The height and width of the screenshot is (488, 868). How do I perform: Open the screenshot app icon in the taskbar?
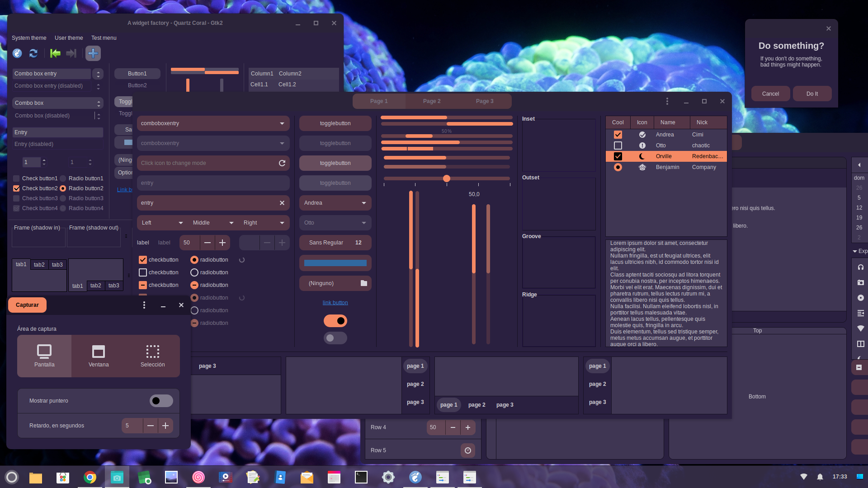[x=117, y=477]
